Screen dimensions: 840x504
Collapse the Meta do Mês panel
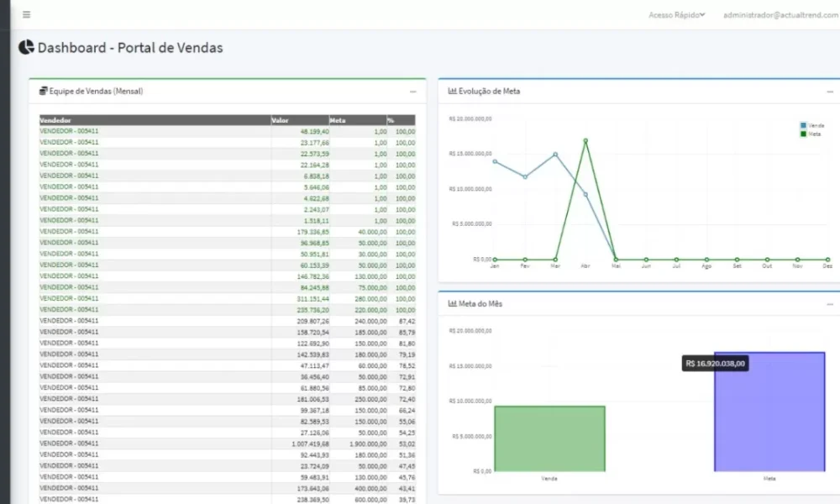pos(830,304)
